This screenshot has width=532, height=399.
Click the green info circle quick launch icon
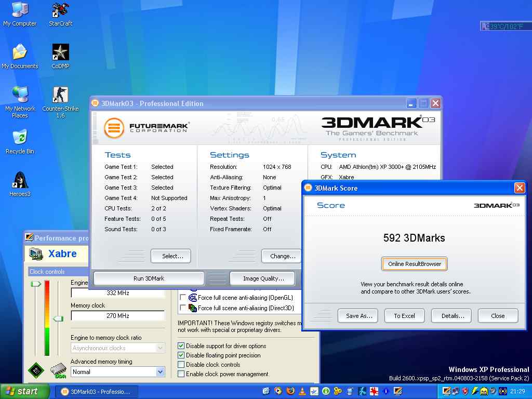(x=326, y=391)
